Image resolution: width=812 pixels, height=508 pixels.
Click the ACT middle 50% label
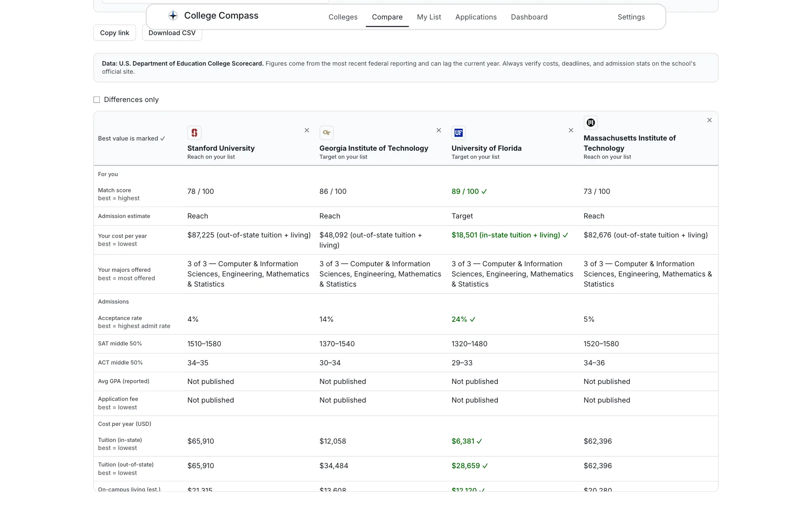121,363
